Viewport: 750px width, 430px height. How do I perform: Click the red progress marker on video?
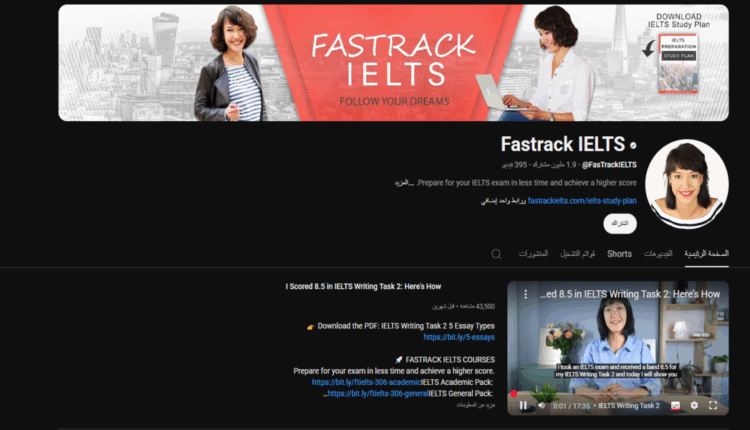tap(514, 394)
